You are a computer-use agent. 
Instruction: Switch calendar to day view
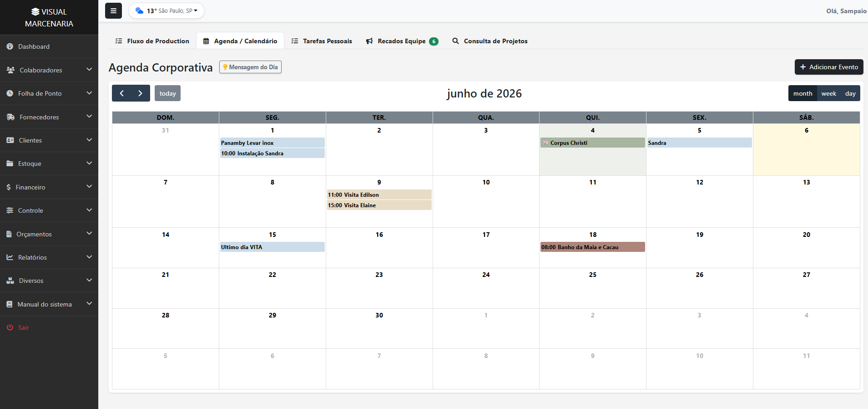(x=850, y=93)
